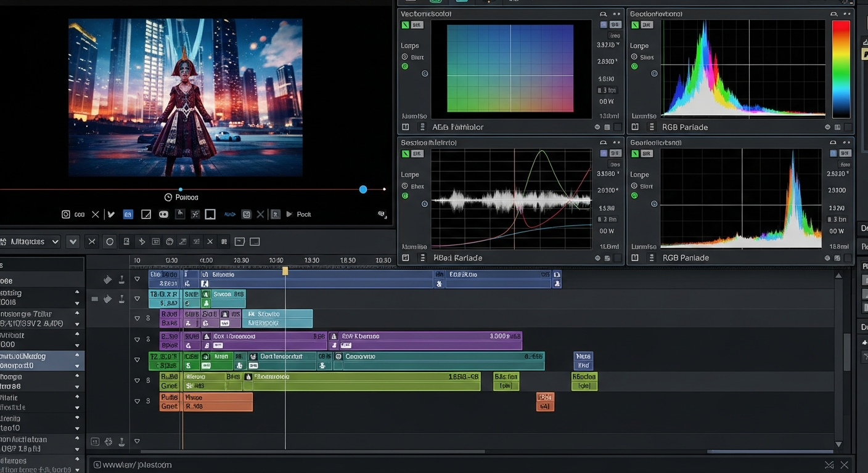This screenshot has height=473, width=868.
Task: Click the white square frame icon below the preview
Action: tap(210, 214)
